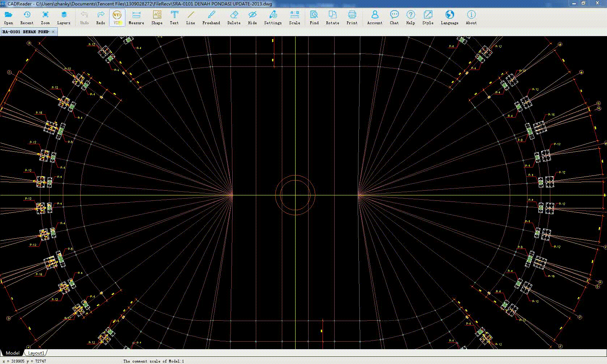
Task: Open the Style settings
Action: [428, 17]
